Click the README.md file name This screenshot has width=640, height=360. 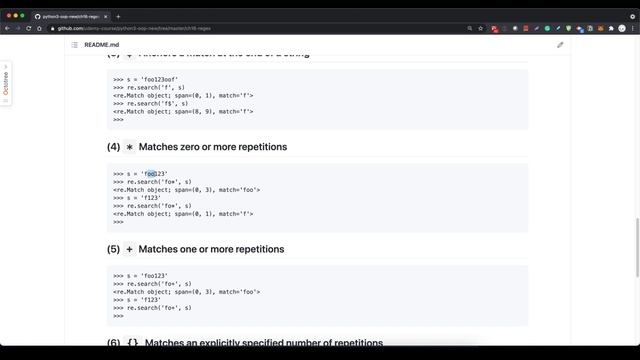pyautogui.click(x=102, y=45)
